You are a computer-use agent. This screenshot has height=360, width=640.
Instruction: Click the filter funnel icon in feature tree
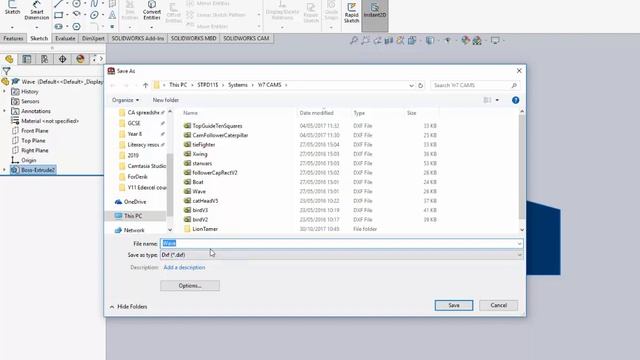coord(7,71)
